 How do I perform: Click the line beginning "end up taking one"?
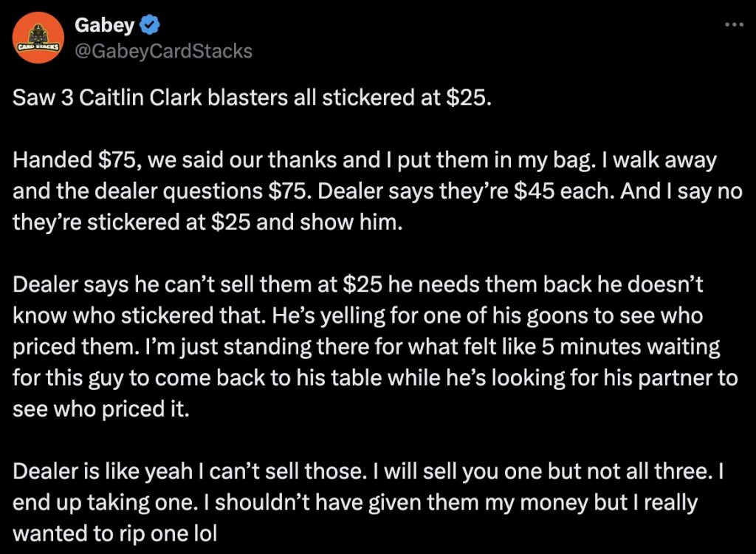pos(355,502)
